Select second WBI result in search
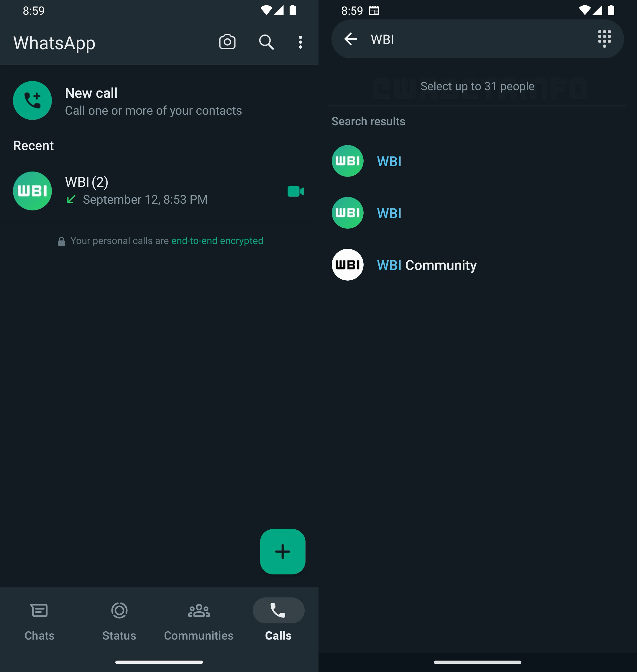The height and width of the screenshot is (672, 637). click(477, 213)
